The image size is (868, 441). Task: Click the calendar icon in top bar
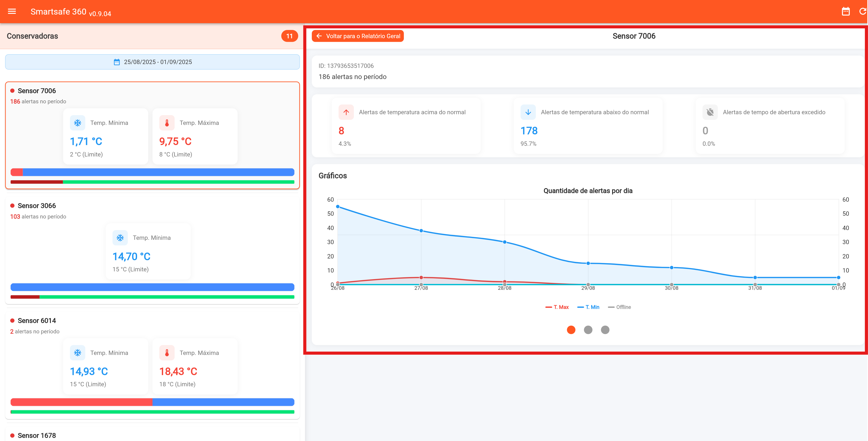846,11
